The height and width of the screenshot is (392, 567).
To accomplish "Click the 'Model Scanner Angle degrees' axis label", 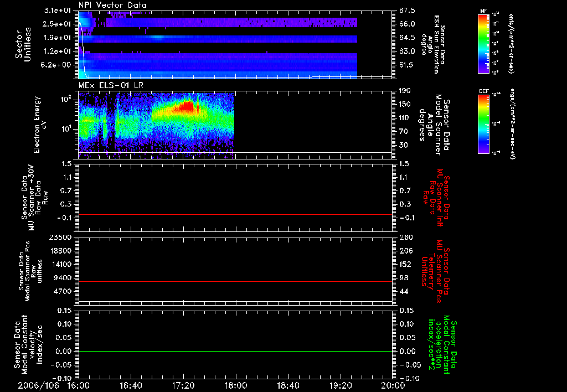I will point(434,125).
